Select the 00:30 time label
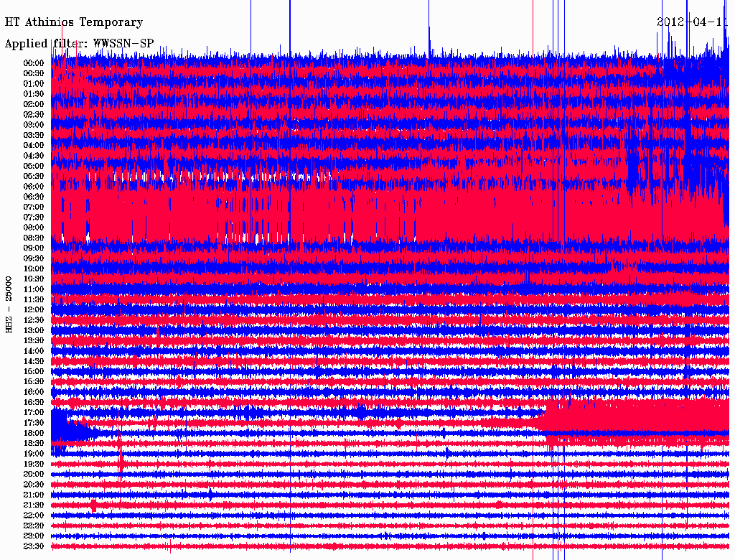This screenshot has height=560, width=735. (34, 74)
